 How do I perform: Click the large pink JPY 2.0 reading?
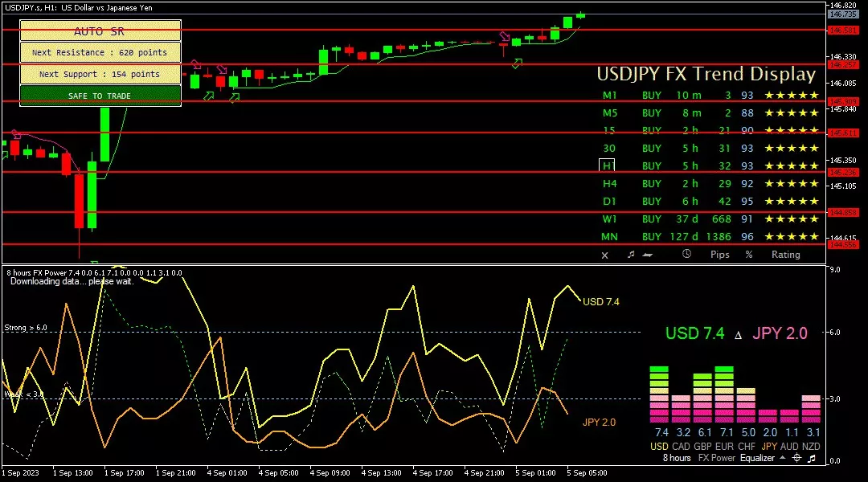click(780, 333)
